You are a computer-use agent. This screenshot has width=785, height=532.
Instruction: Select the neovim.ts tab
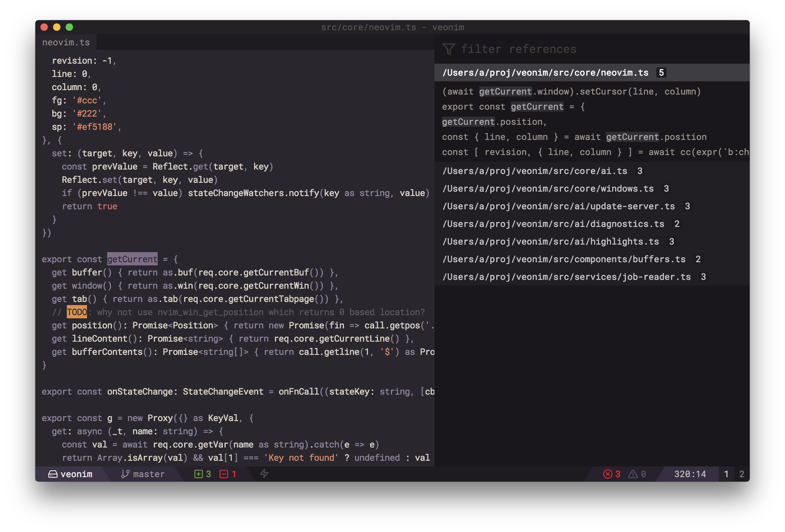coord(66,43)
